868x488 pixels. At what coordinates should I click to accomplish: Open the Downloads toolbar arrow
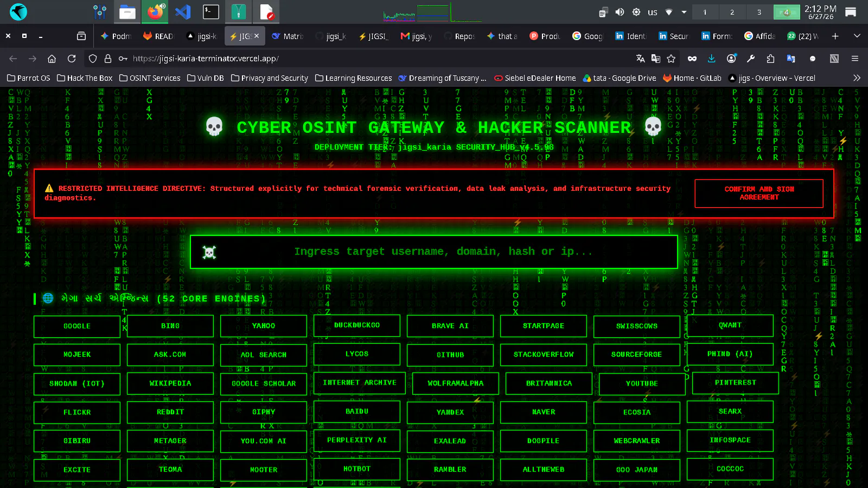tap(712, 59)
